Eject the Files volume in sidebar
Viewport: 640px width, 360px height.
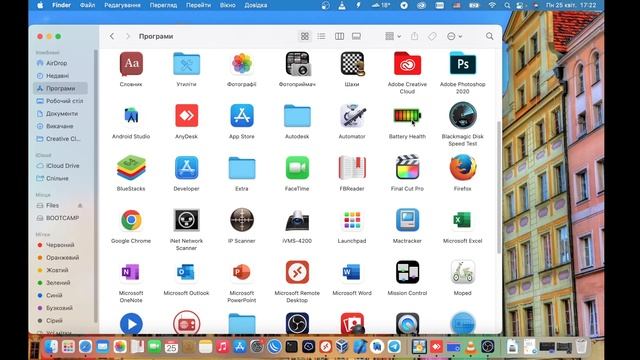click(x=80, y=205)
